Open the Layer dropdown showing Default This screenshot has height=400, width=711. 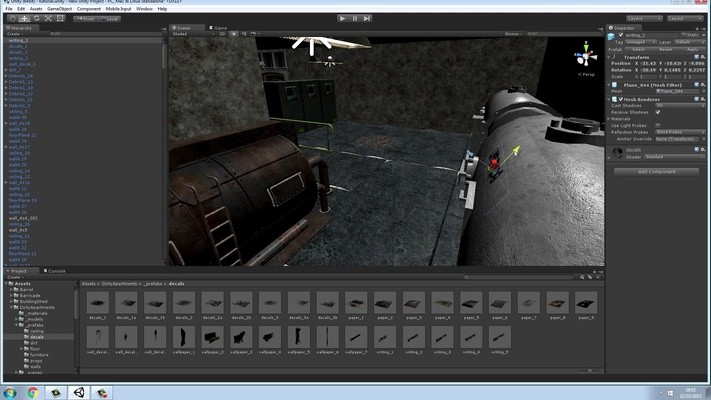[689, 42]
